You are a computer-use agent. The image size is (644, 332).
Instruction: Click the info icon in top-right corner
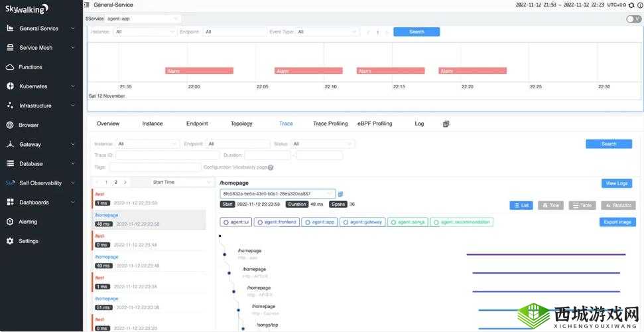[639, 5]
